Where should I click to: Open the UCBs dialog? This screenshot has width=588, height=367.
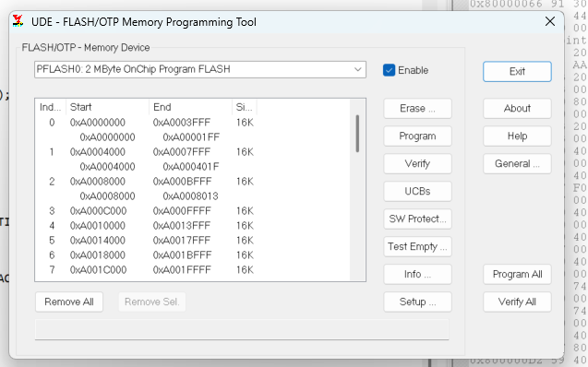417,192
